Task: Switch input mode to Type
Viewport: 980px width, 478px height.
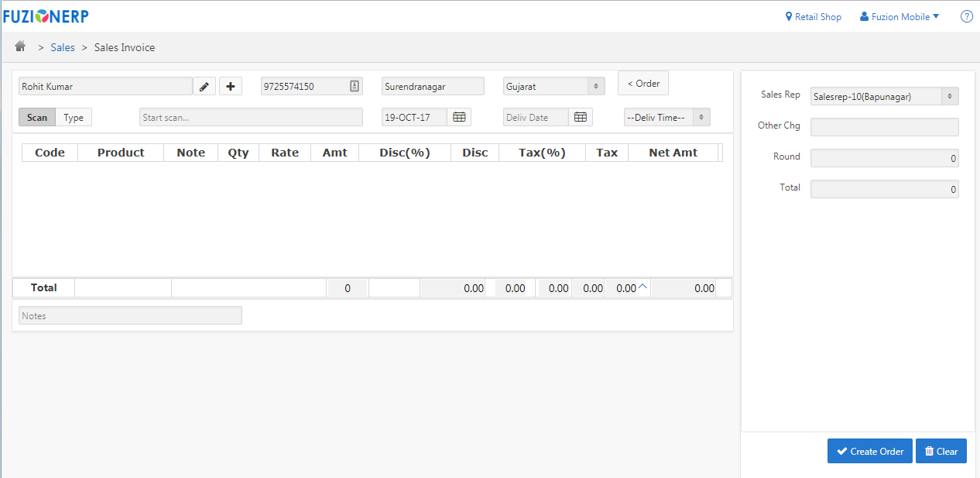Action: (73, 117)
